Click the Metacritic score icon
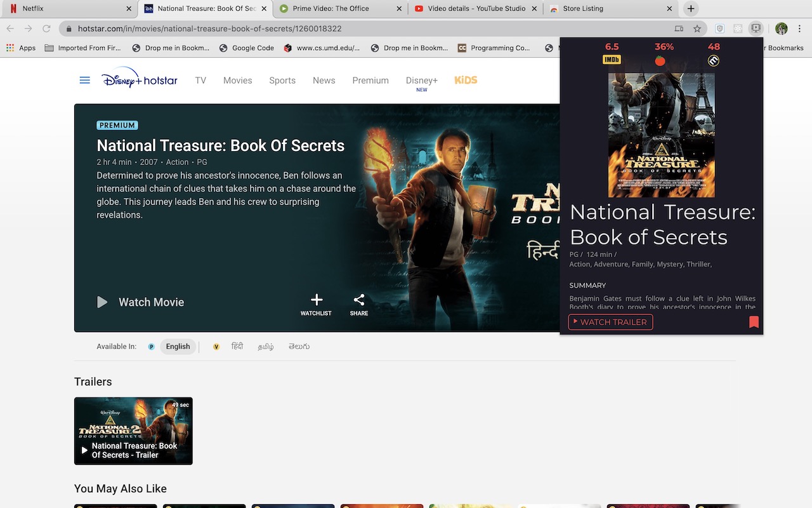The width and height of the screenshot is (812, 508). pos(714,61)
